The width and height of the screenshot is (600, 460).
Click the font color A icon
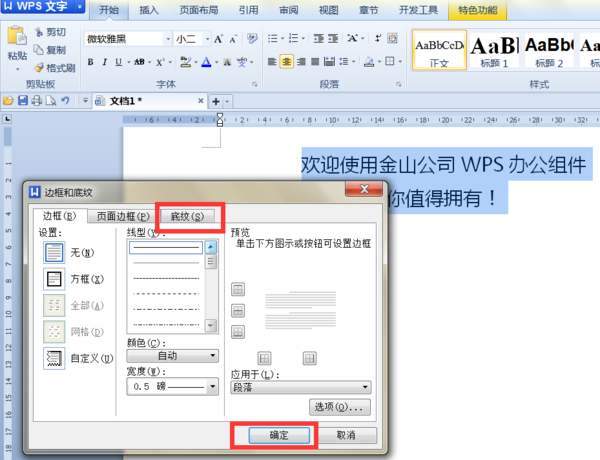pyautogui.click(x=206, y=62)
